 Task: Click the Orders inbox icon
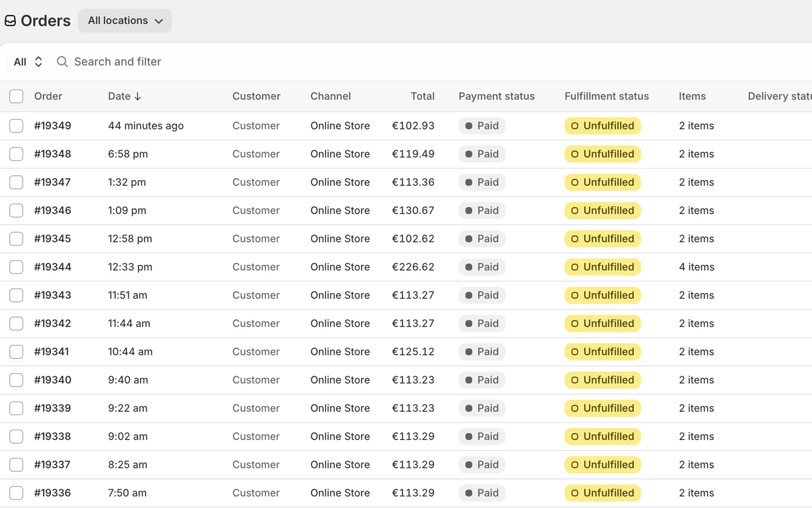coord(10,21)
